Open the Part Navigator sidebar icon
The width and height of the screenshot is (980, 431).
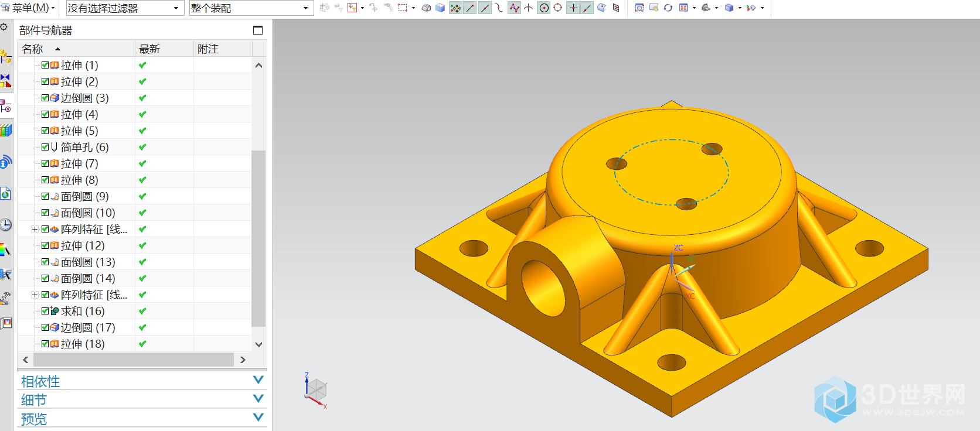pyautogui.click(x=5, y=106)
